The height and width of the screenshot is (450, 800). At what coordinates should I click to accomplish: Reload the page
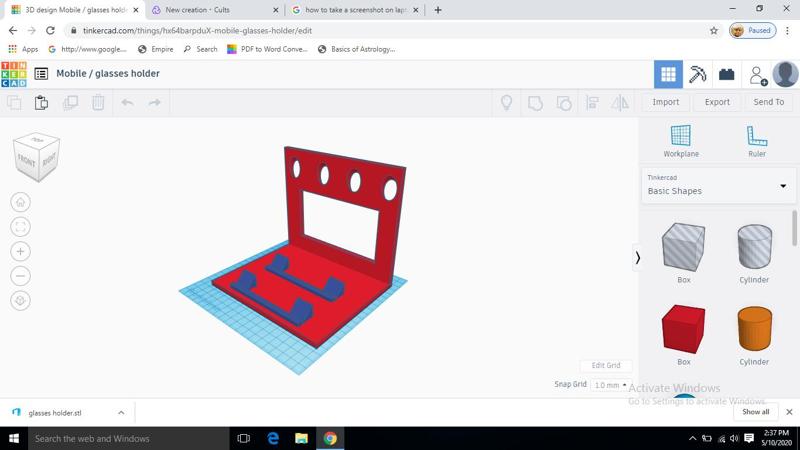tap(50, 31)
